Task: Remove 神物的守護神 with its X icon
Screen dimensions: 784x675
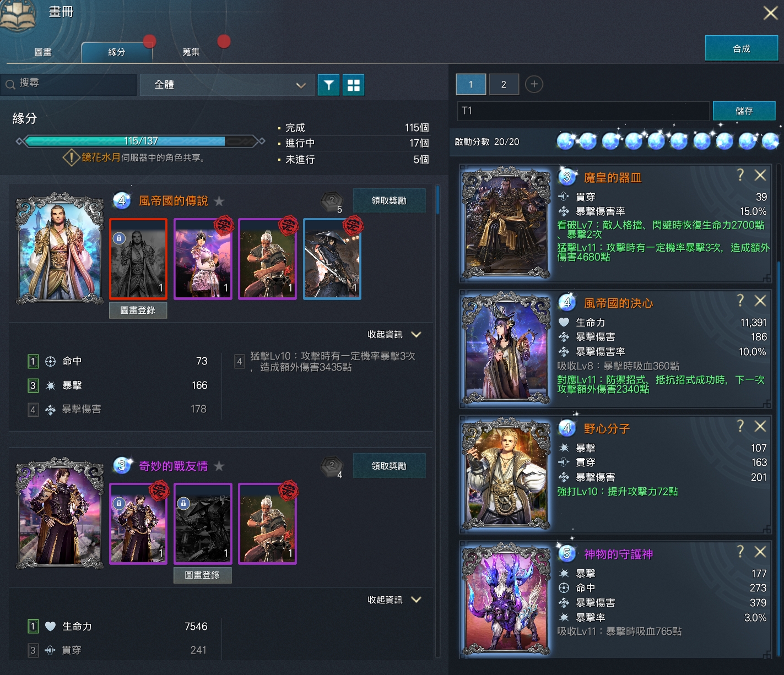Action: 760,552
